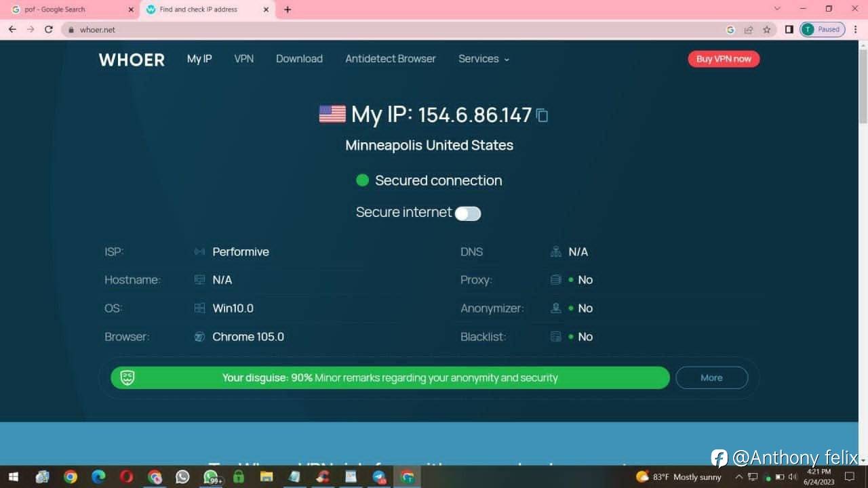868x488 pixels.
Task: Open the Windows notification center
Action: tap(850, 477)
